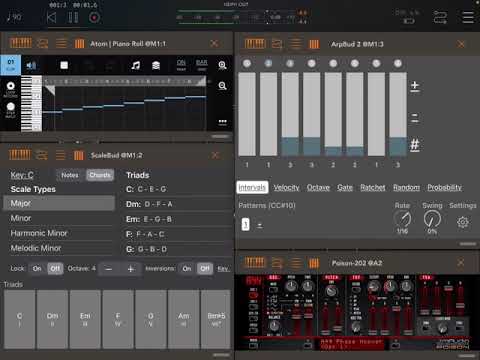Select pattern 1 under Patterns (CC#10)
The image size is (480, 360).
click(245, 224)
